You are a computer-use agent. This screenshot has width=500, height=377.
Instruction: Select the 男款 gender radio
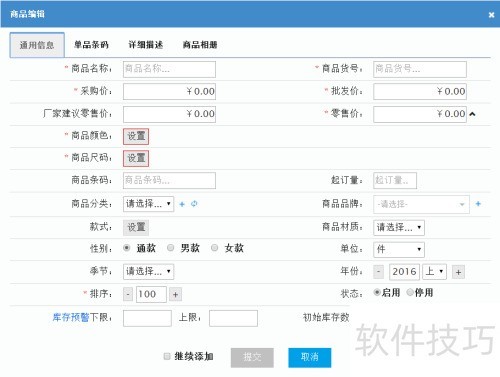(x=170, y=248)
